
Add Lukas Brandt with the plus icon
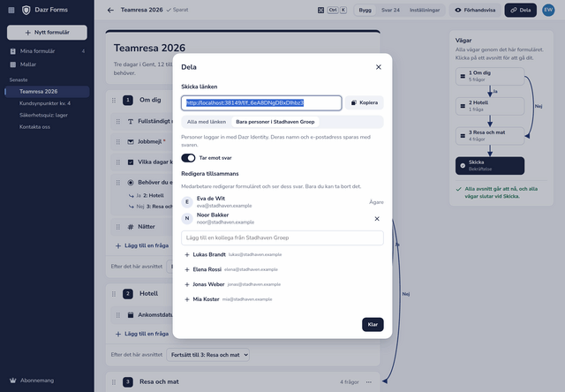pyautogui.click(x=187, y=255)
